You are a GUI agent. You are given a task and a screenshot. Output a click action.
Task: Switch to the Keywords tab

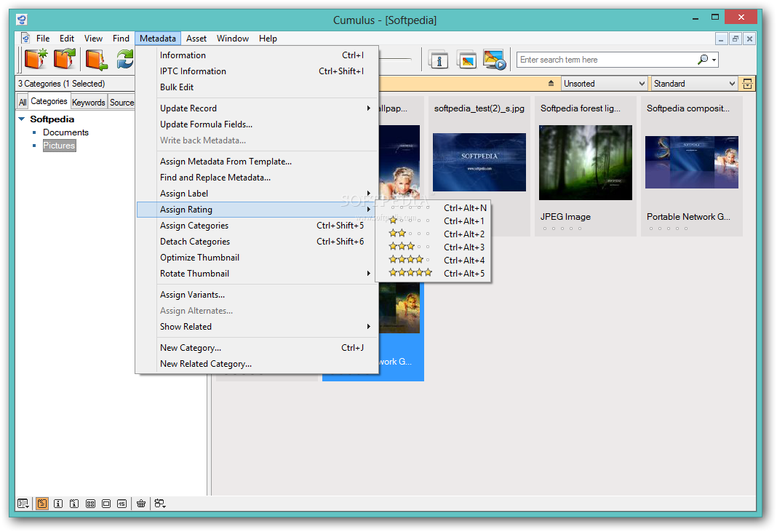tap(88, 102)
